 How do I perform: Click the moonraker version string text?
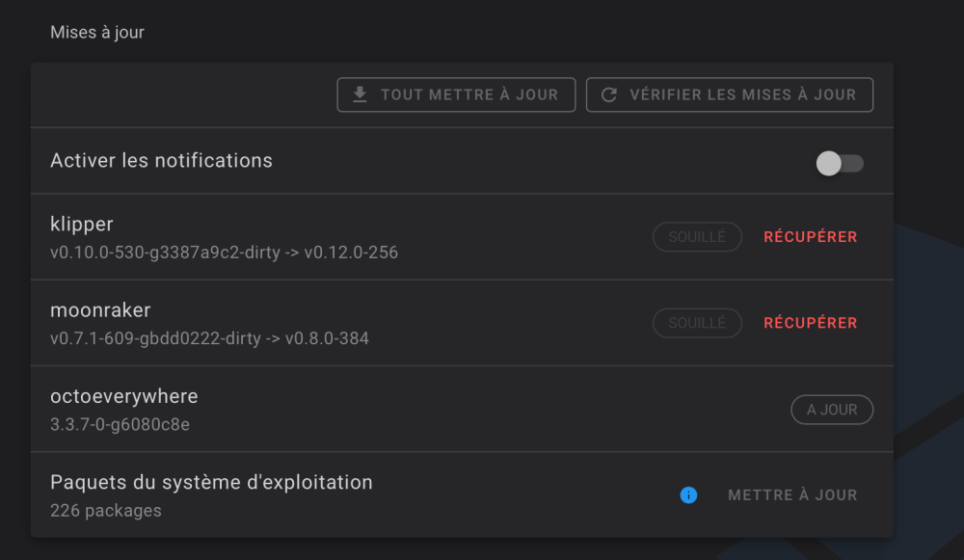[209, 338]
